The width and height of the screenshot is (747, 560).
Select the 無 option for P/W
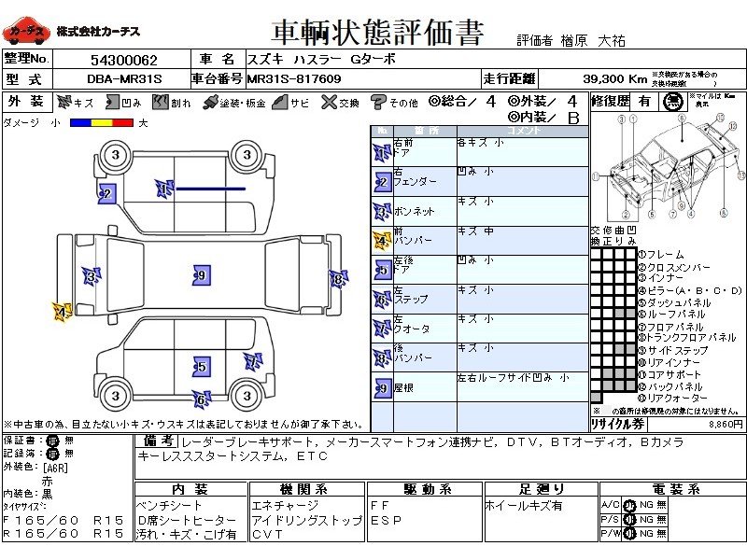coord(662,533)
